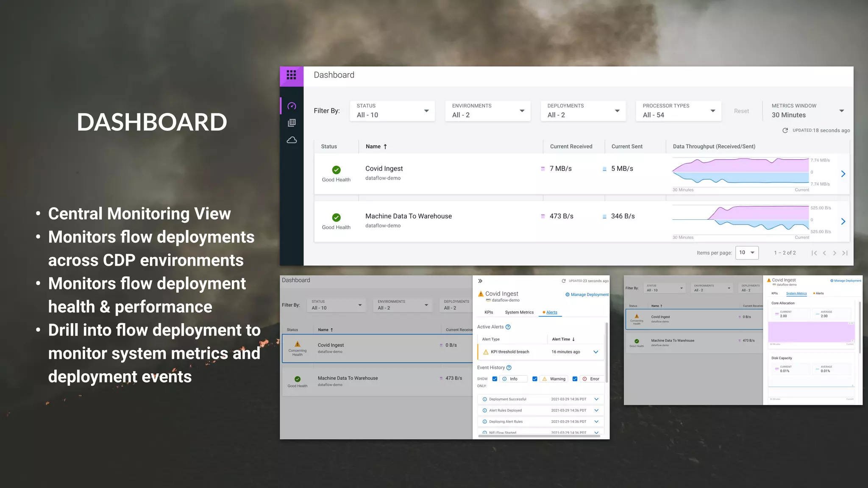Go to next page pagination icon
The image size is (868, 488).
pos(835,253)
